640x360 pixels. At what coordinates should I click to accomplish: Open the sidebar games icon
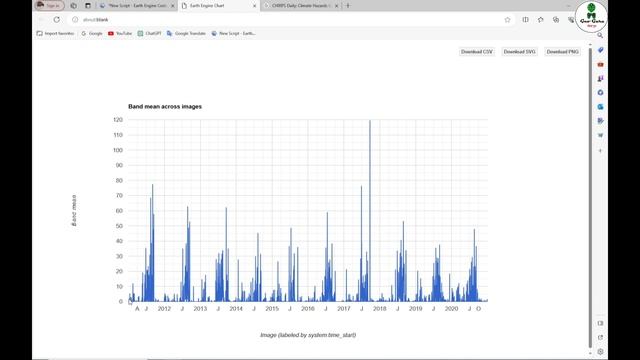pyautogui.click(x=600, y=78)
